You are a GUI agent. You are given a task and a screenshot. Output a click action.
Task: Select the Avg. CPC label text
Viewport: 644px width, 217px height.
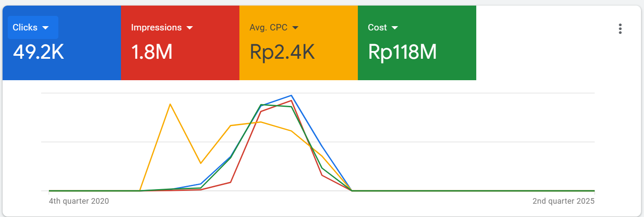click(x=268, y=27)
